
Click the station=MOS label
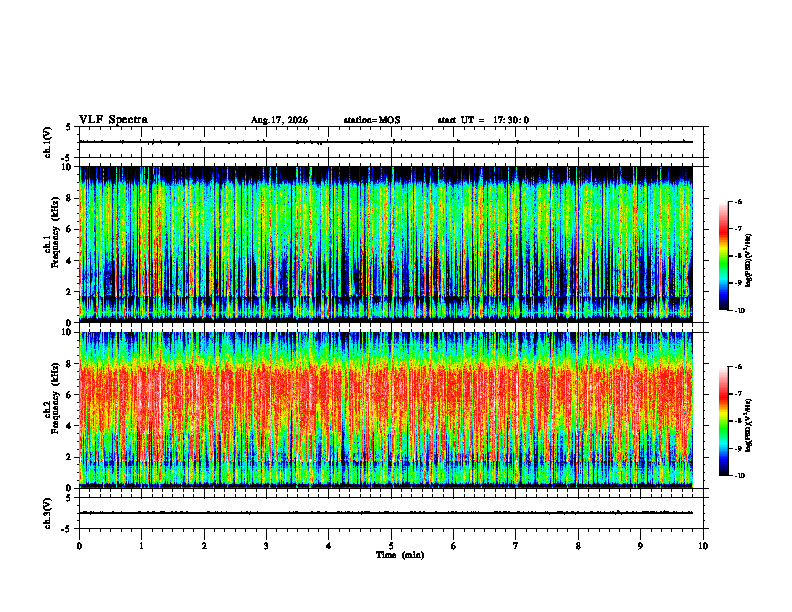[372, 120]
